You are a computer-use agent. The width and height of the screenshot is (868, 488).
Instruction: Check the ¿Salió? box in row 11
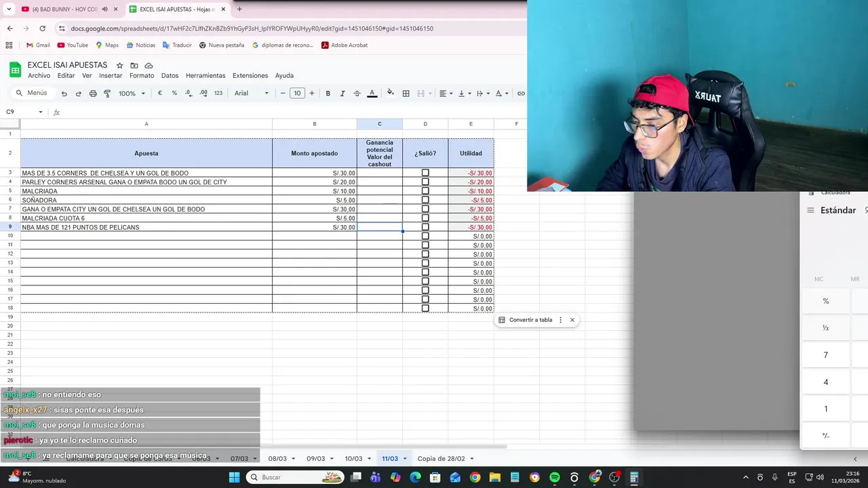pos(425,245)
